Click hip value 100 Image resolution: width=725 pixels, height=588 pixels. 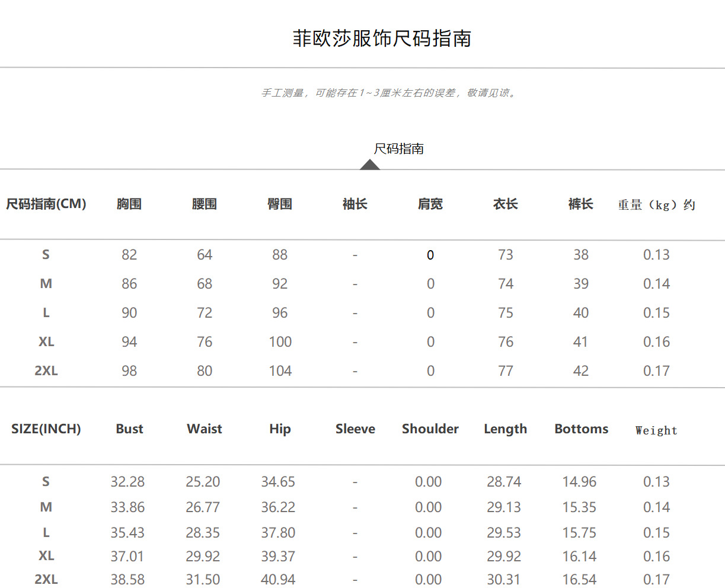click(x=280, y=342)
